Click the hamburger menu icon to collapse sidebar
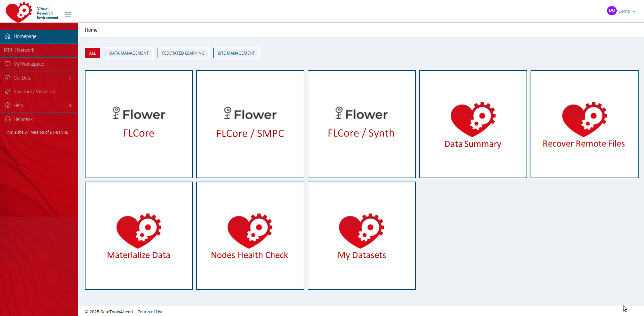 [68, 14]
